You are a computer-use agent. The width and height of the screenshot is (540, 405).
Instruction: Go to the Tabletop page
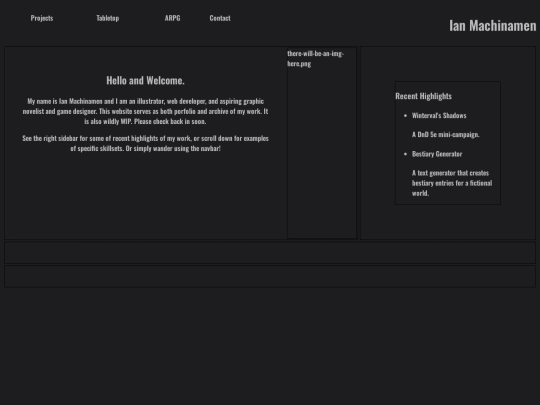pyautogui.click(x=107, y=18)
